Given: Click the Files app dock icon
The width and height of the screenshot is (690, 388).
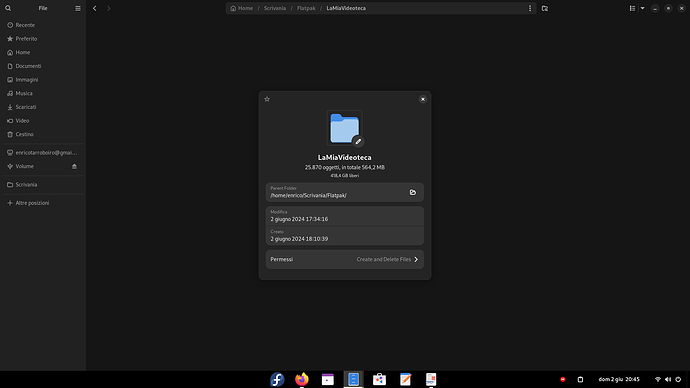Looking at the screenshot, I should pos(353,379).
